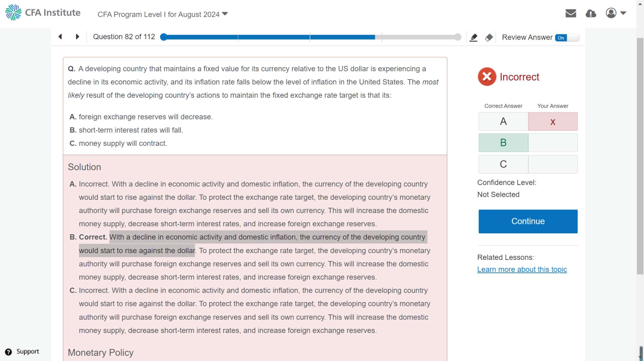Expand CFA Program Level I dropdown
The width and height of the screenshot is (644, 361).
(163, 14)
